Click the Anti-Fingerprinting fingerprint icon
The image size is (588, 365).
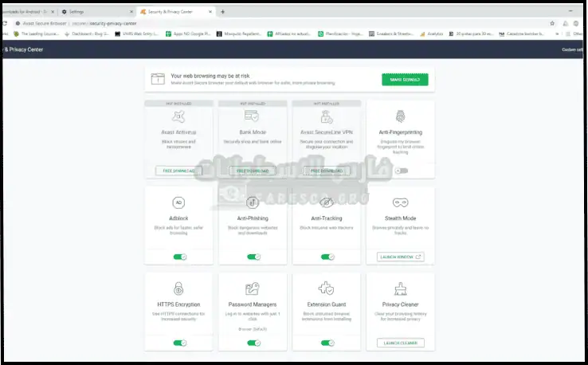(401, 116)
